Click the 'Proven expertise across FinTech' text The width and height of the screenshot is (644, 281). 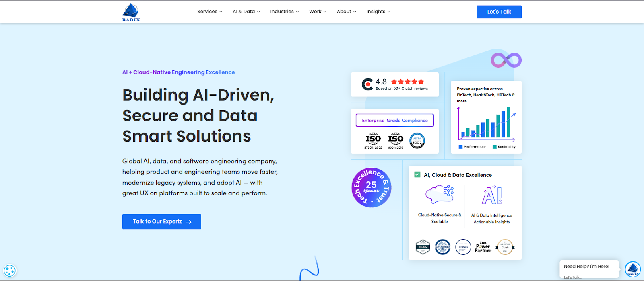click(x=486, y=95)
